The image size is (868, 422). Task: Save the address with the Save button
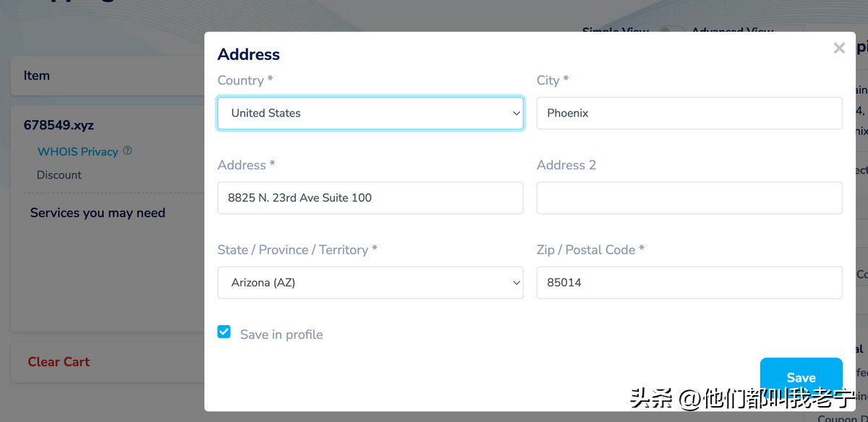pyautogui.click(x=801, y=377)
